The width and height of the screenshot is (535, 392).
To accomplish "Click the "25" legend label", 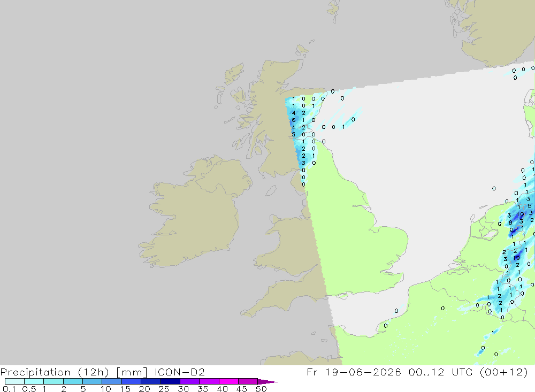I will tap(164, 389).
